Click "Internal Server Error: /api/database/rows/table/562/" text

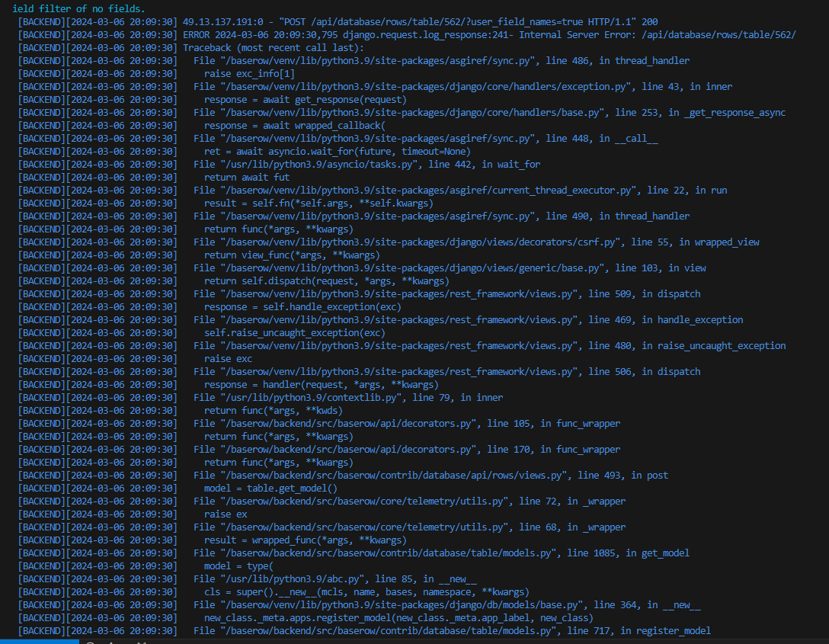657,34
